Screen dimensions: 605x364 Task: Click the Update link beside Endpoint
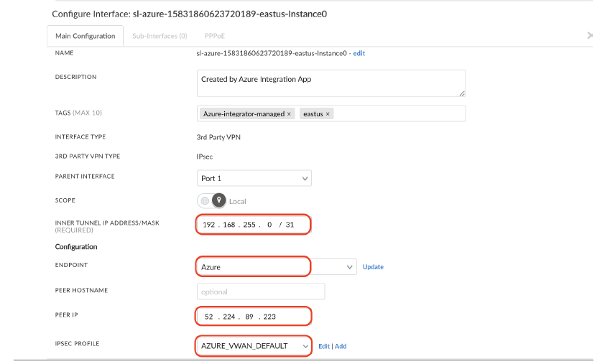tap(373, 267)
